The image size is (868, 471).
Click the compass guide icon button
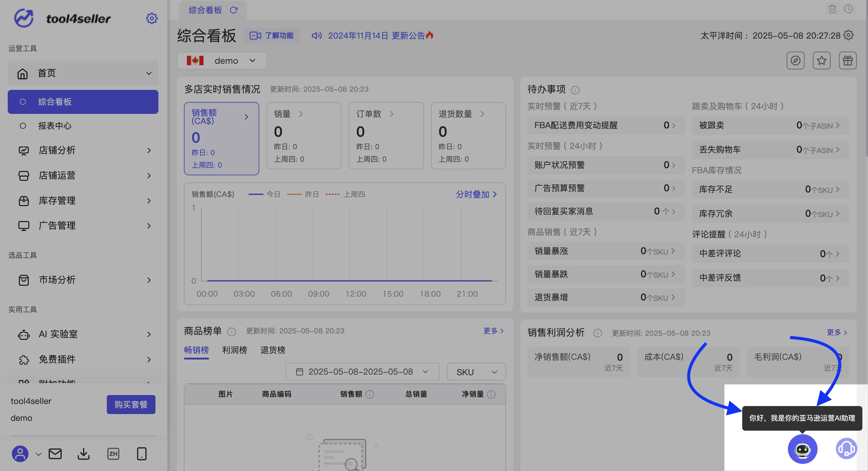point(796,61)
